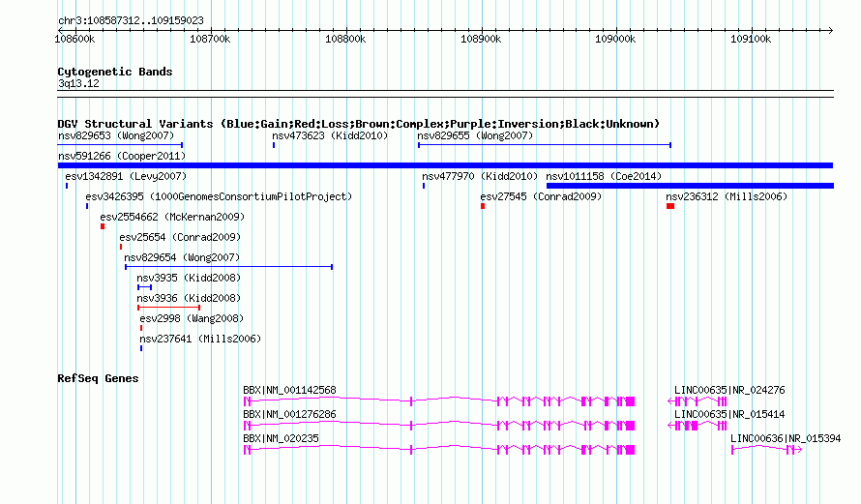Select the thick blue nsv1011158 bar

tap(690, 186)
